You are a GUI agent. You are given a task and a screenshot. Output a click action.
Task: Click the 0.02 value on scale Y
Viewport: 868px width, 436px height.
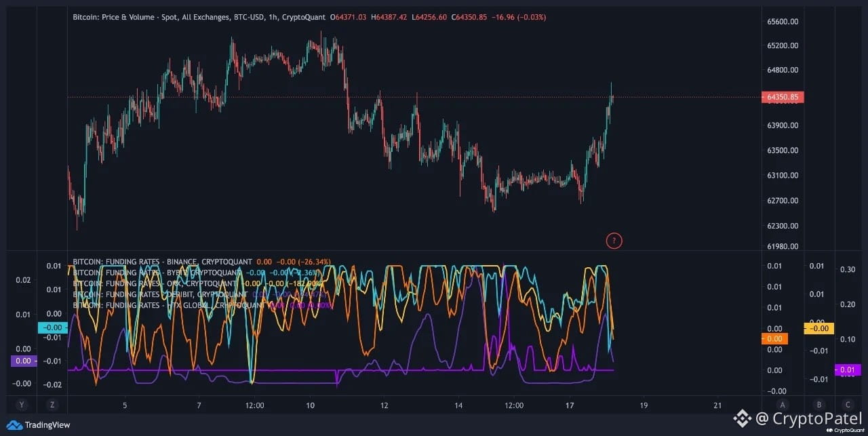pos(22,279)
